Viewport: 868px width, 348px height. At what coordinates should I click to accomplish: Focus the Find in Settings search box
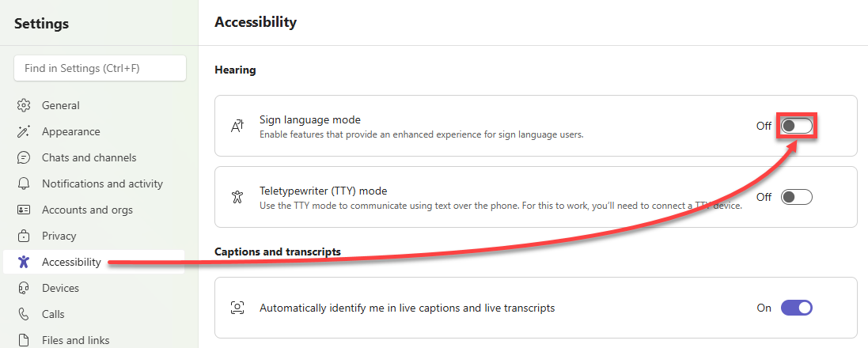100,68
